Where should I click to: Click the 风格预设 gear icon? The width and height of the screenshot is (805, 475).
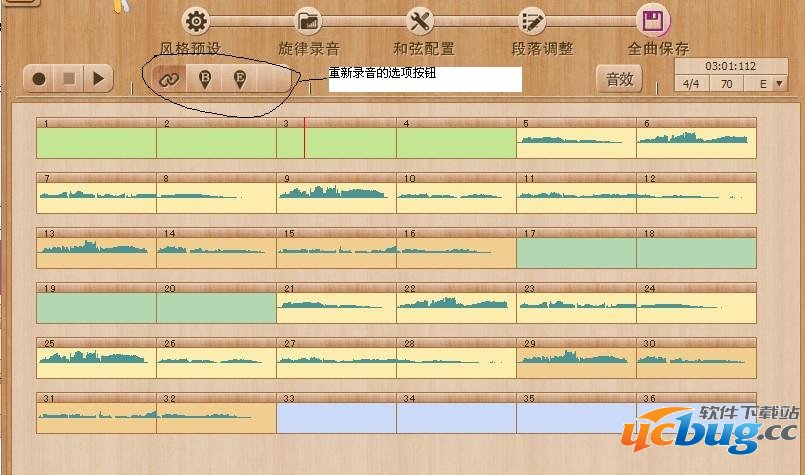click(197, 21)
